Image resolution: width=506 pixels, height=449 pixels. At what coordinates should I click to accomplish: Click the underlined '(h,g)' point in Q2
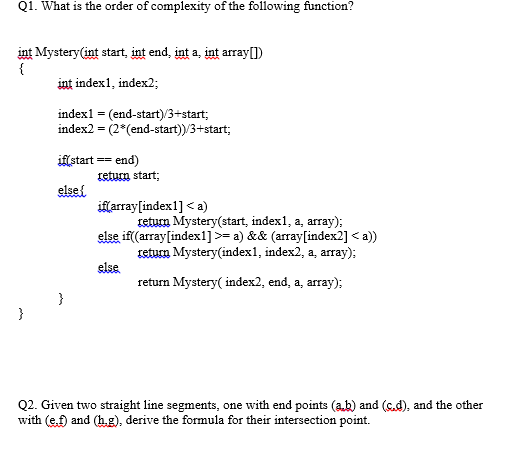(106, 420)
